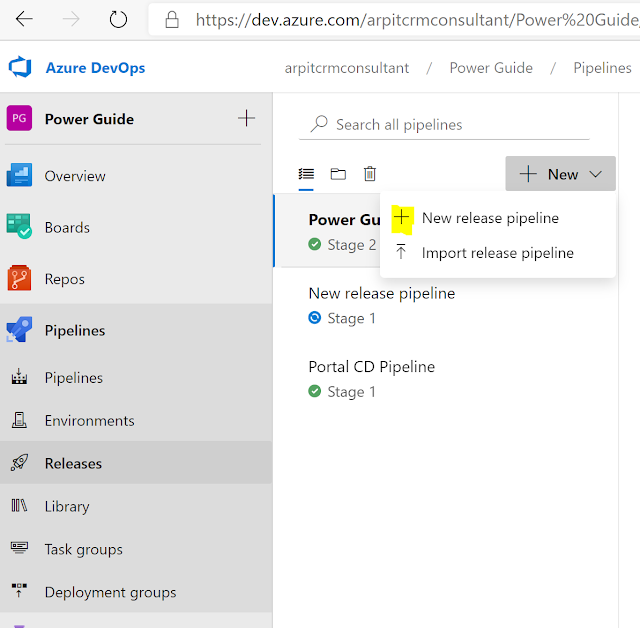Go back with the browser back arrow
Screen dimensions: 640x628
(x=24, y=19)
